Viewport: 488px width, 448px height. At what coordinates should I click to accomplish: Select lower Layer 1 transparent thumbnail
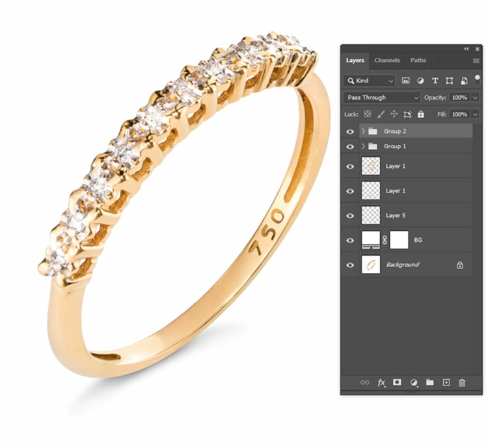pyautogui.click(x=371, y=191)
